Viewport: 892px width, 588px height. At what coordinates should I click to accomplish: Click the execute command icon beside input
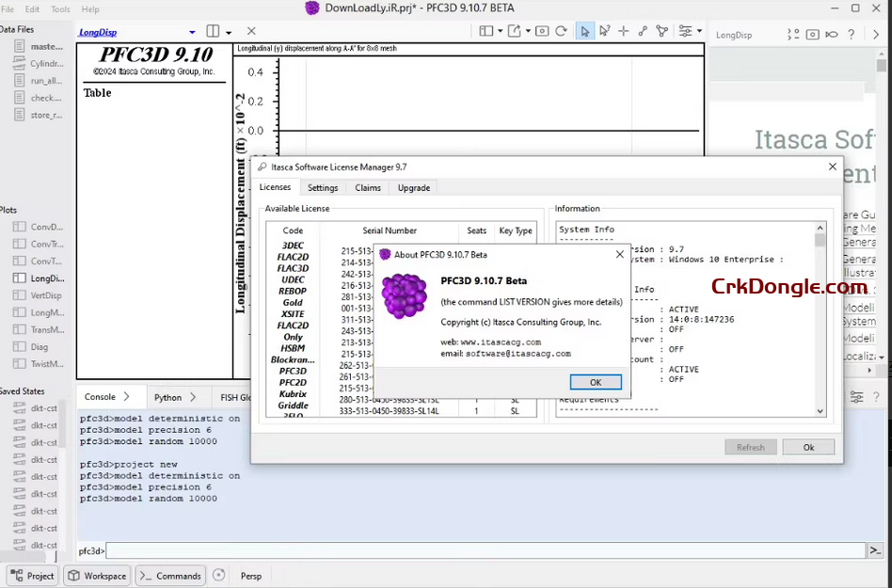(875, 550)
